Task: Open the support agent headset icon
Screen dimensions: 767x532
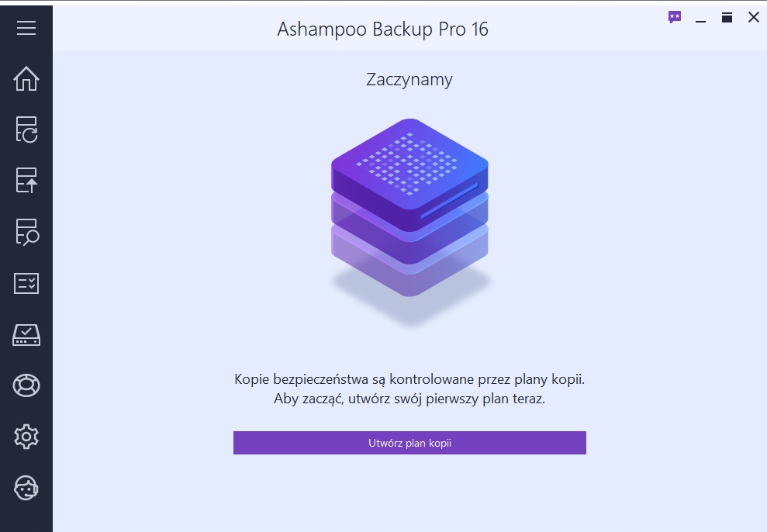Action: coord(26,488)
